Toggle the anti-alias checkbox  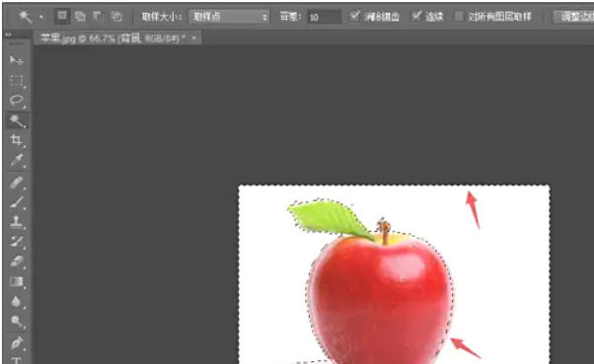click(354, 16)
